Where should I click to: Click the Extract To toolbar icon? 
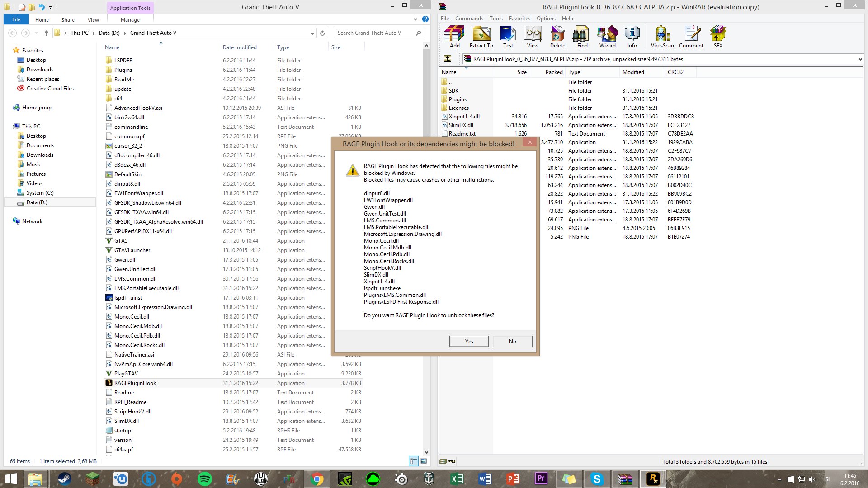click(x=481, y=37)
